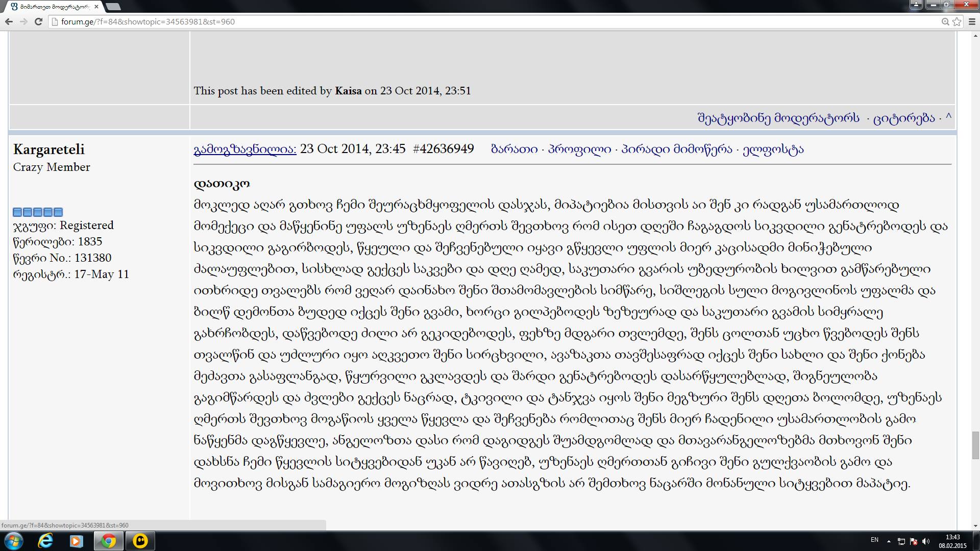This screenshot has height=551, width=980.
Task: Open a new tab with the new-tab button
Action: click(113, 7)
